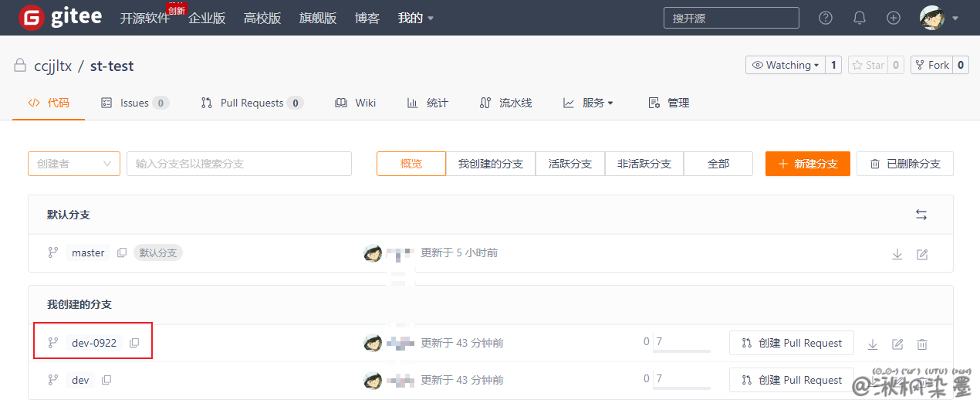Copy the dev-0922 branch name
Screen dimensions: 980x410
click(134, 343)
